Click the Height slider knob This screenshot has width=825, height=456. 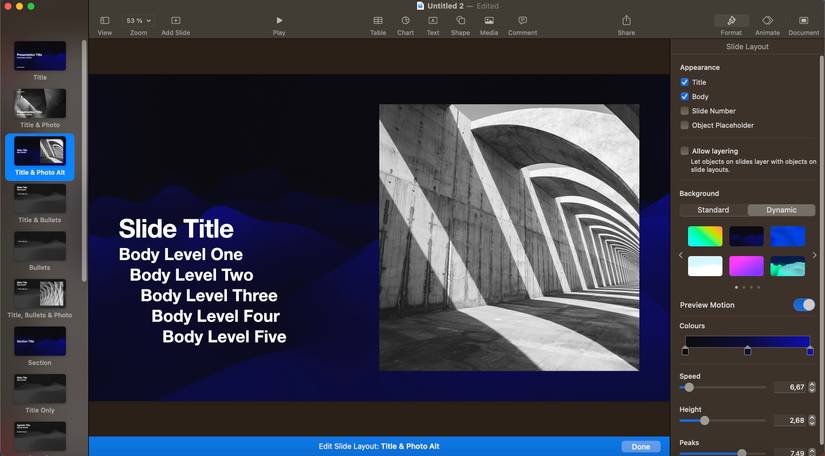point(705,420)
